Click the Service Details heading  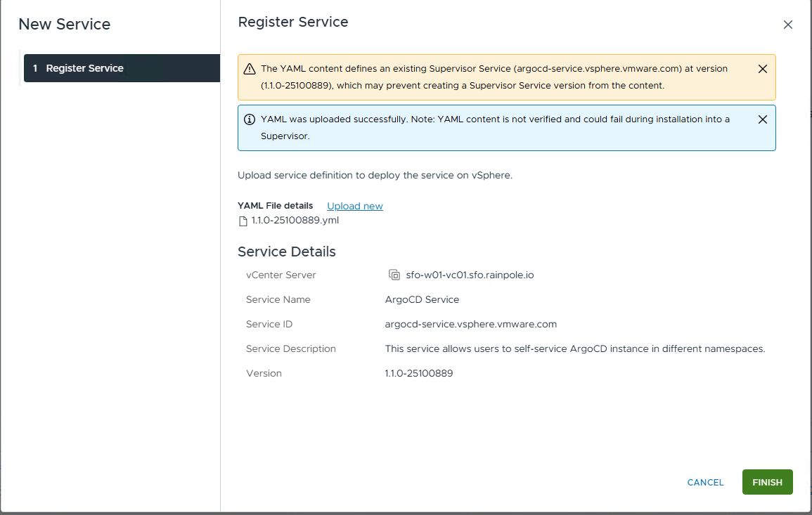coord(287,252)
